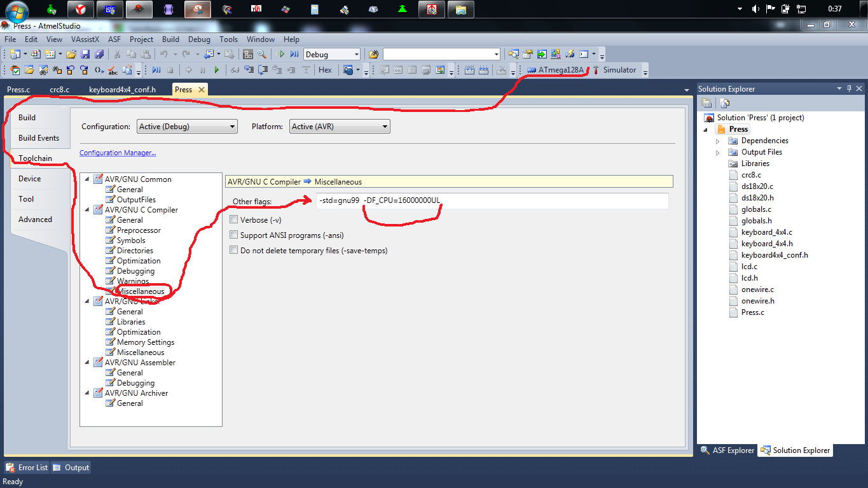Click the Open File folder icon
868x488 pixels.
[x=71, y=54]
